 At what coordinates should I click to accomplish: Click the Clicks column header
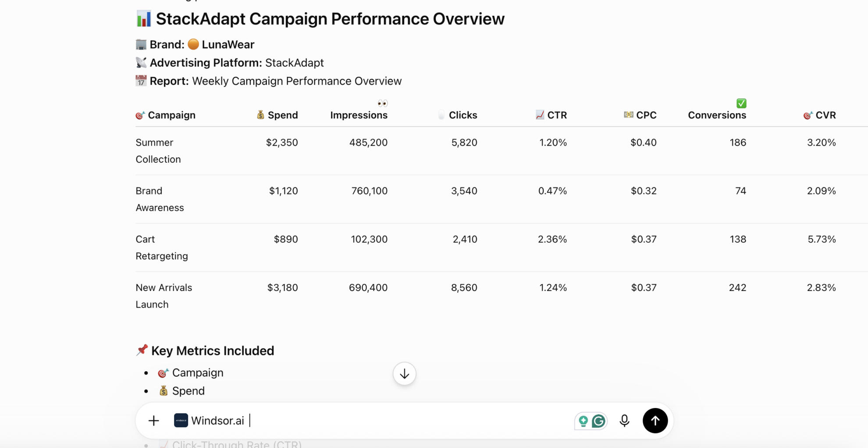pos(463,115)
